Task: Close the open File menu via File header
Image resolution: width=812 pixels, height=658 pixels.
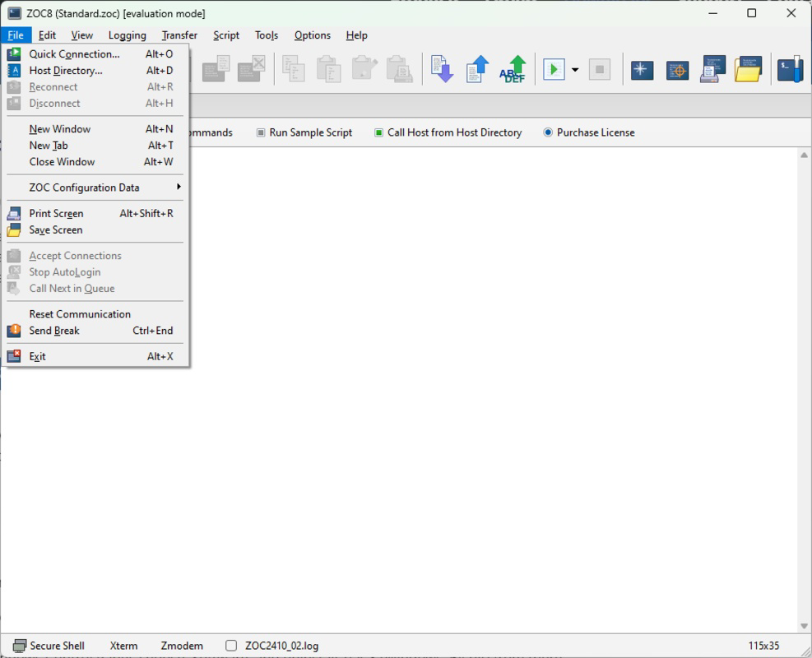Action: click(x=16, y=35)
